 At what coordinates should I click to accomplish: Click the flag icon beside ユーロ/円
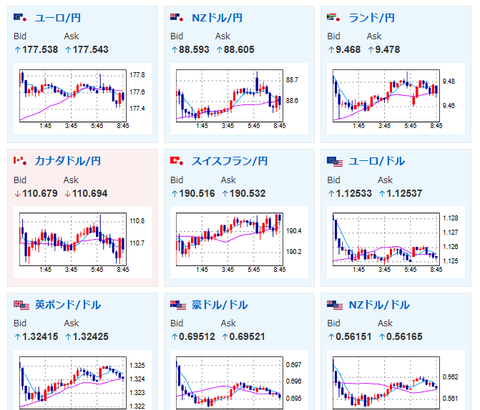click(20, 17)
